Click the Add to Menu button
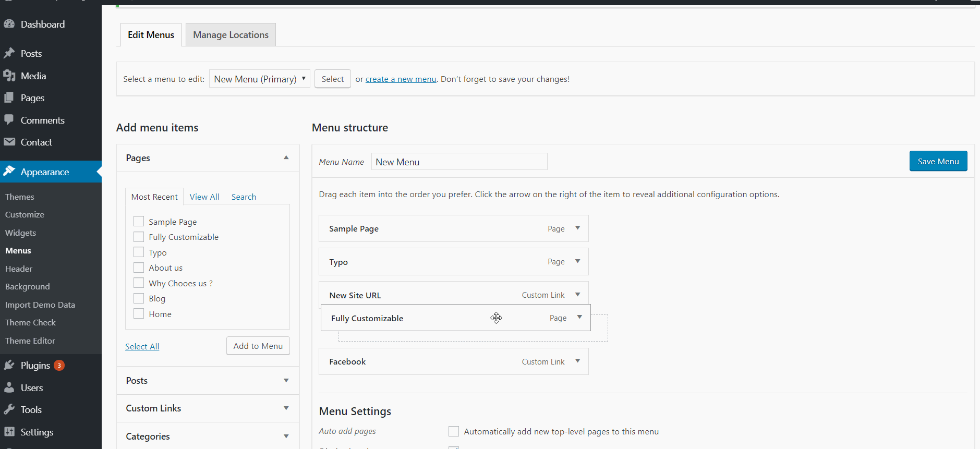 point(258,346)
